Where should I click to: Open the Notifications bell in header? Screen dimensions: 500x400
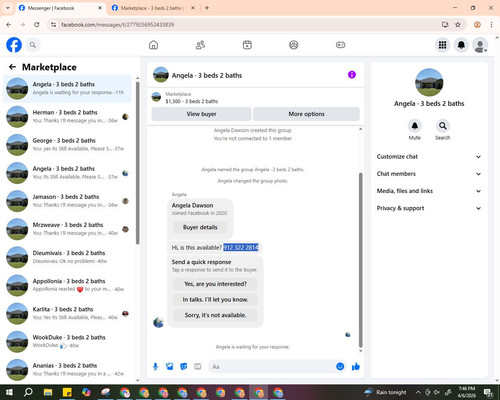(x=461, y=45)
